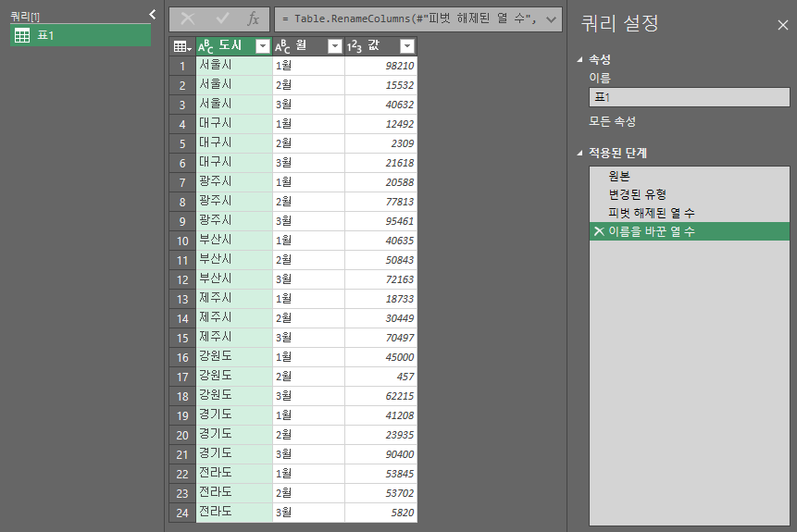Select the 값 column header
The width and height of the screenshot is (797, 532).
380,46
